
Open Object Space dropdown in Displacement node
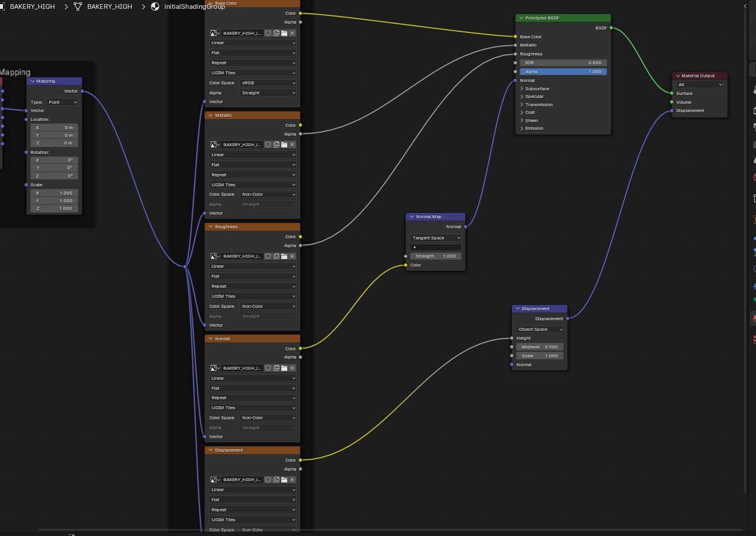pyautogui.click(x=540, y=329)
